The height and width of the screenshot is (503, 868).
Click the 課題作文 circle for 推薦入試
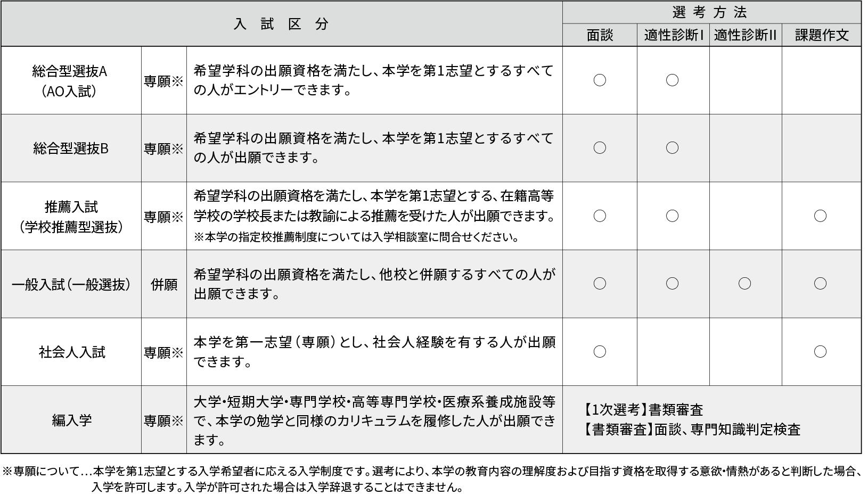[820, 216]
